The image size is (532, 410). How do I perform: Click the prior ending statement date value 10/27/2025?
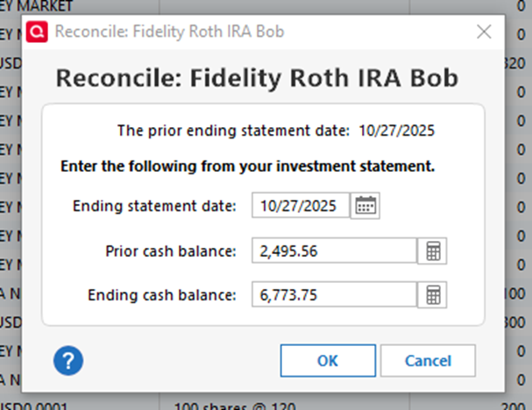pyautogui.click(x=396, y=131)
